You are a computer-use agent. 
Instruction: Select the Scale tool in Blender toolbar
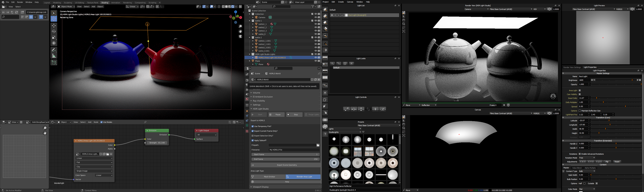54,37
